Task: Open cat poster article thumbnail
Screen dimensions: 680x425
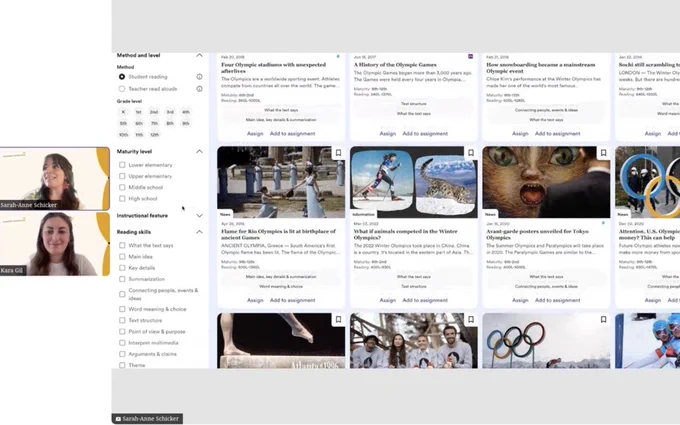Action: click(x=546, y=182)
